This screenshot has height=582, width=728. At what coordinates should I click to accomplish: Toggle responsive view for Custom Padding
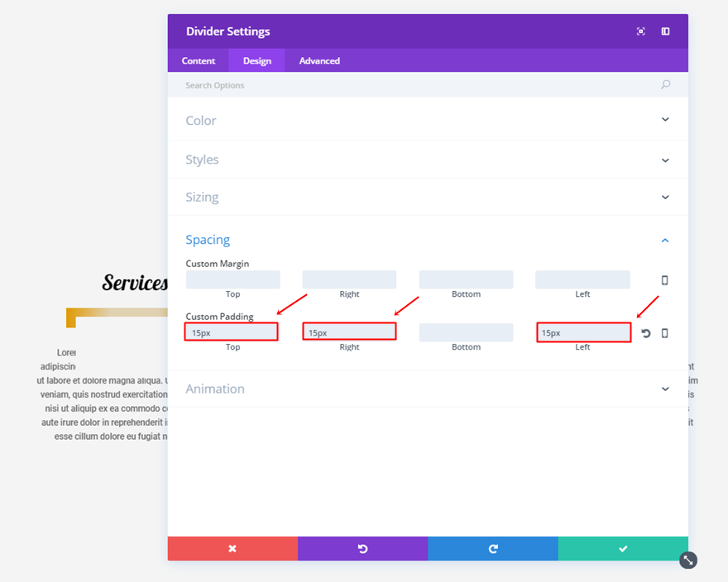click(x=664, y=333)
